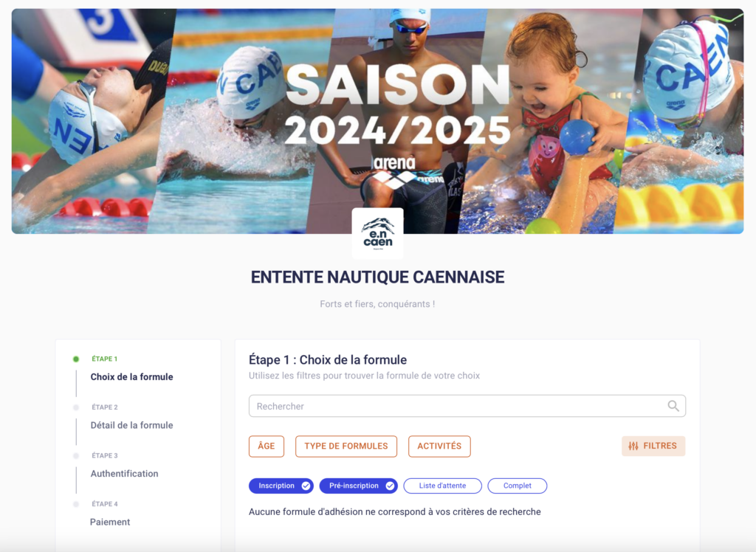Click the grey Étape 3 step dot

click(76, 455)
